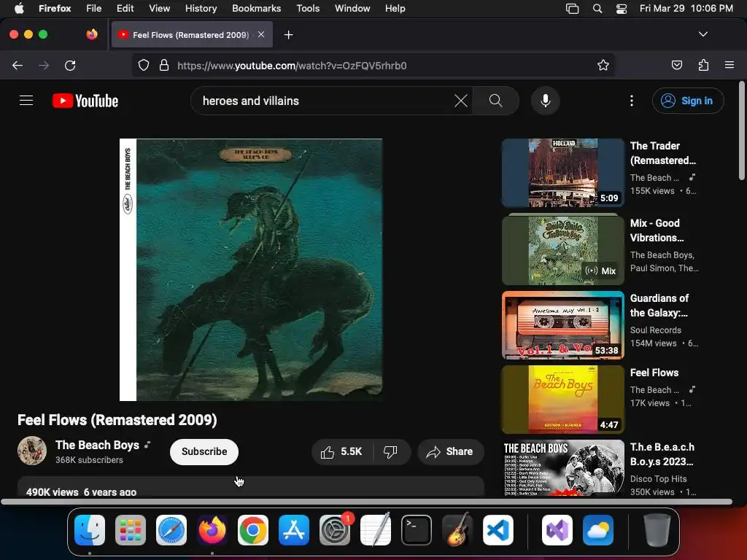Open Finder from the Dock

click(90, 530)
